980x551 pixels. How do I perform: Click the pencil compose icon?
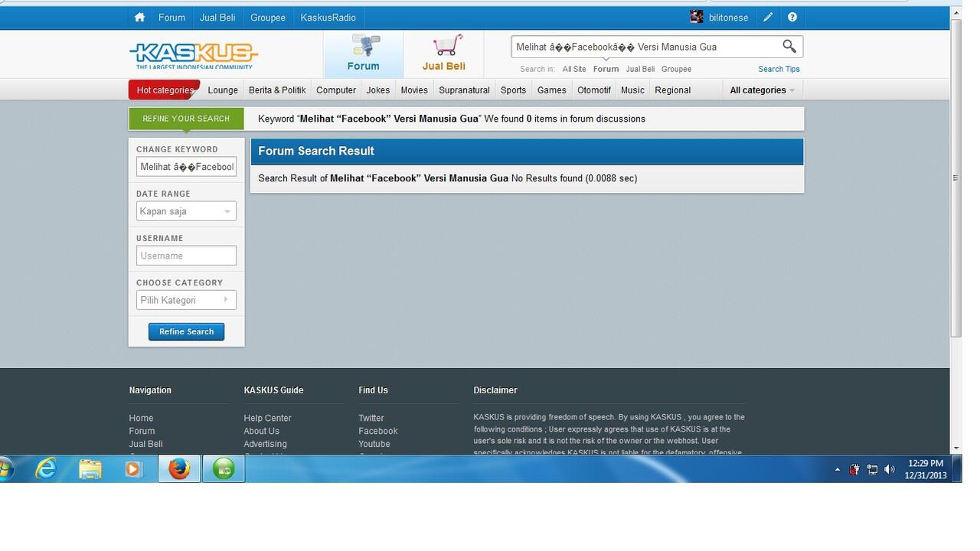point(768,17)
